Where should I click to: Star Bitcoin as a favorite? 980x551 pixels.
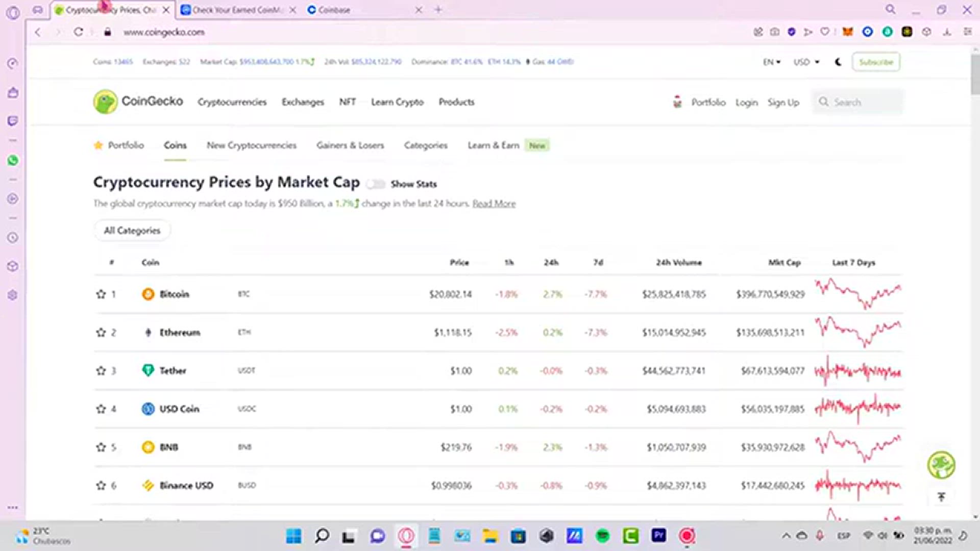coord(101,294)
